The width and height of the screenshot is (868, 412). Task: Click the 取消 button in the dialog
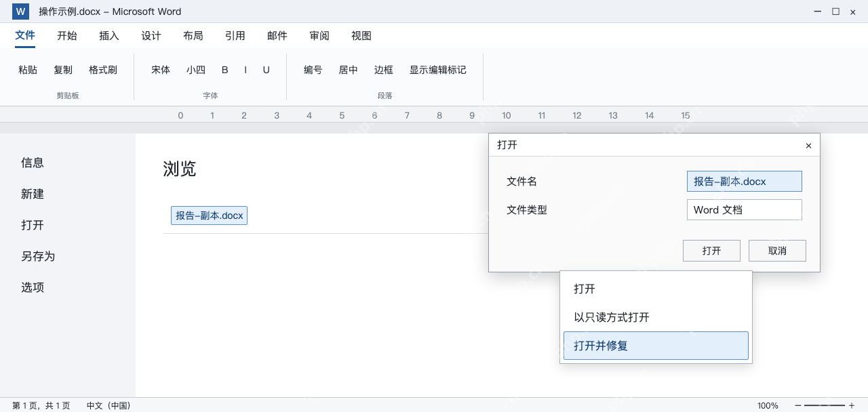(x=777, y=251)
